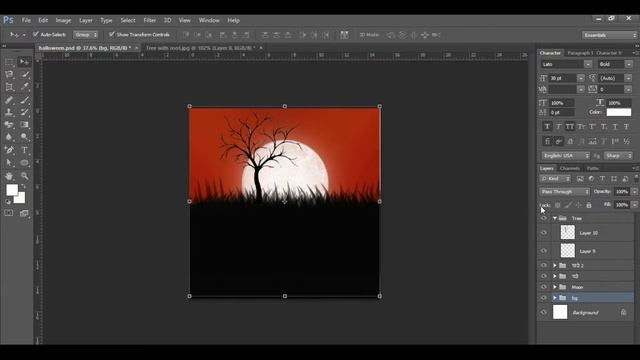Hide the Tree group layer
This screenshot has height=360, width=640.
(x=544, y=218)
